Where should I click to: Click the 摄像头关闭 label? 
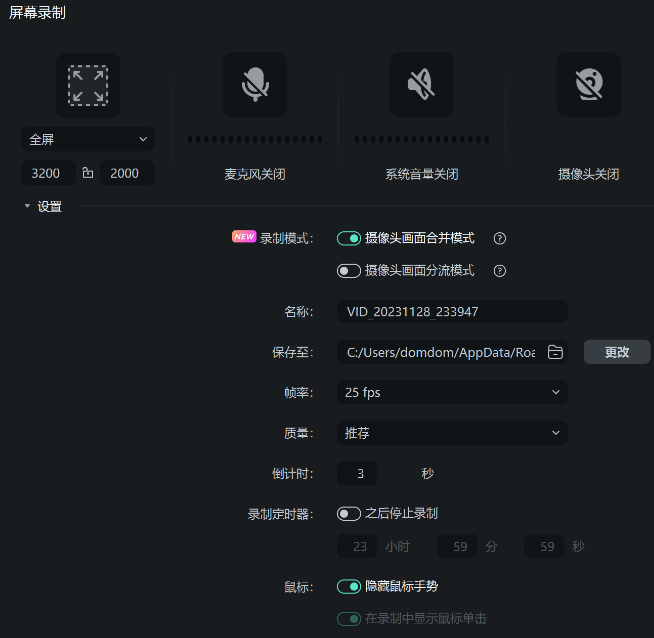pos(589,174)
